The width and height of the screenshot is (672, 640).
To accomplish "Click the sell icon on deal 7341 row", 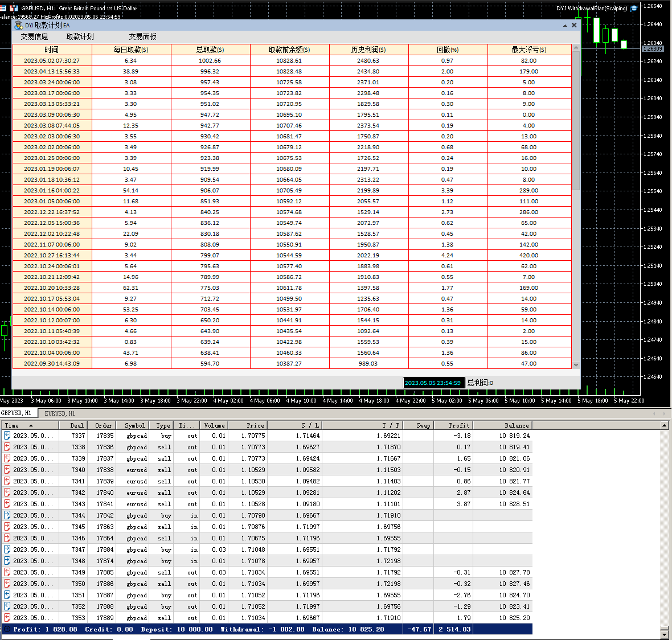I will coord(7,481).
